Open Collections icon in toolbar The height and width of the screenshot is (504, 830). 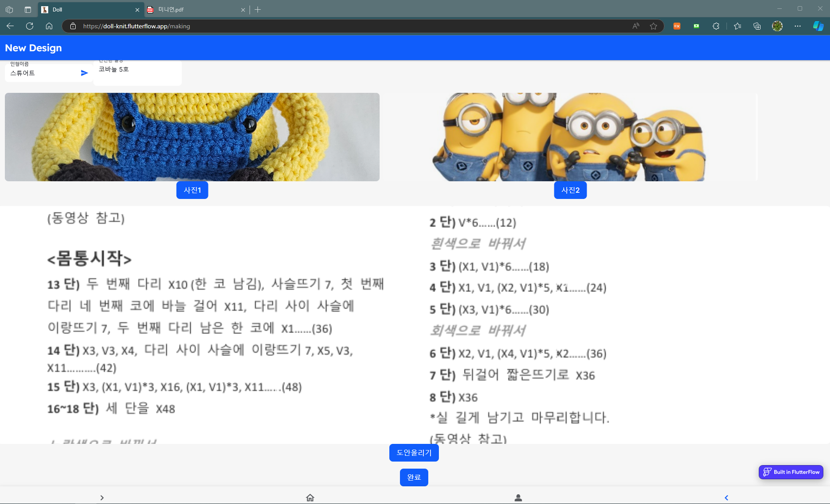pyautogui.click(x=757, y=26)
